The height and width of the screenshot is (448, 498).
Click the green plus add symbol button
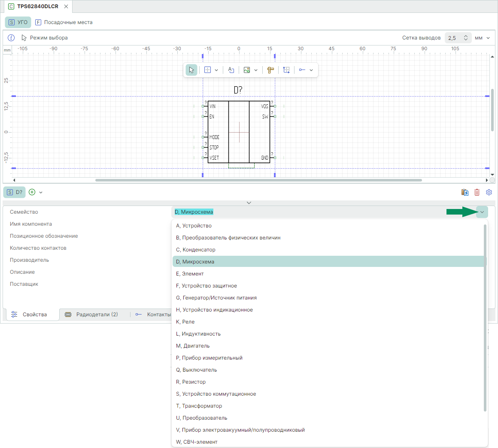click(x=32, y=192)
